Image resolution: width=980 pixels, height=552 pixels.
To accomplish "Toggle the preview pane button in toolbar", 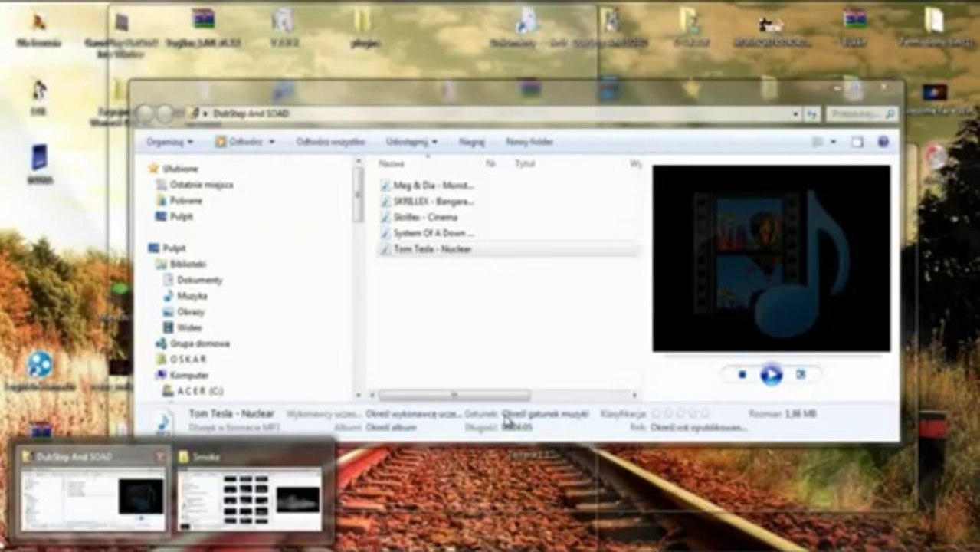I will 857,142.
